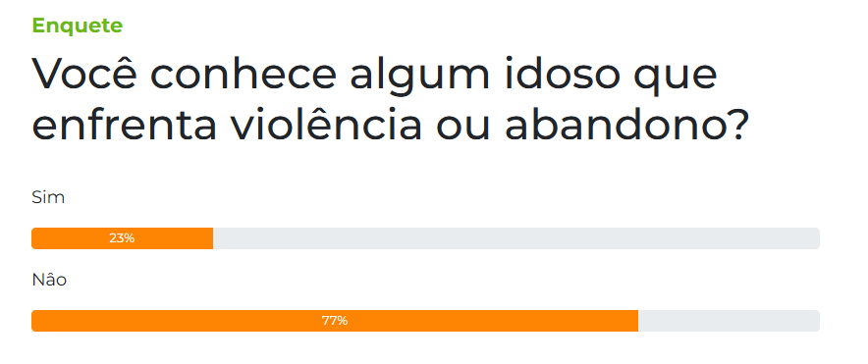
Task: Click the right end of Sim progress bar
Action: click(x=816, y=238)
